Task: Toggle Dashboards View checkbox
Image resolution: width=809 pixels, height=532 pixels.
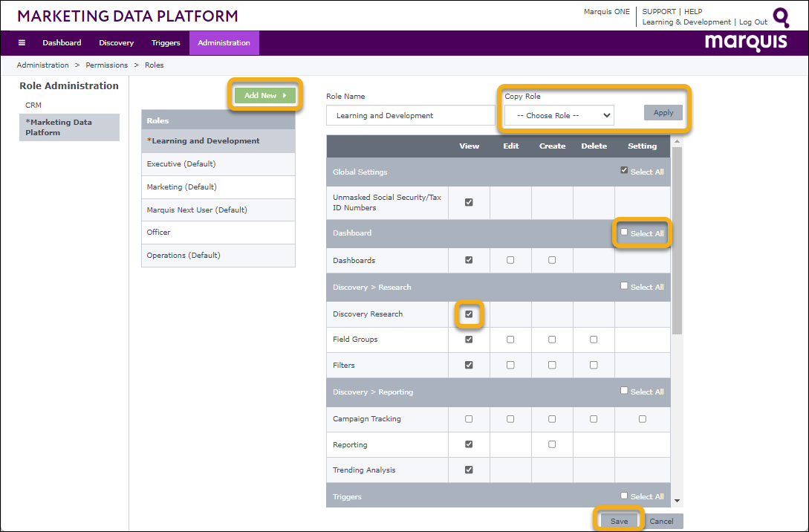Action: click(469, 260)
